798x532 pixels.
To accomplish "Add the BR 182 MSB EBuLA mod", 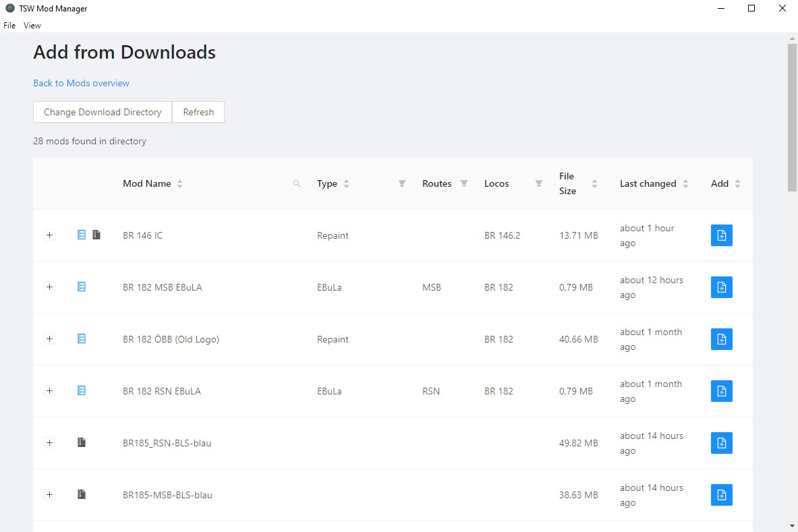I will coord(721,287).
